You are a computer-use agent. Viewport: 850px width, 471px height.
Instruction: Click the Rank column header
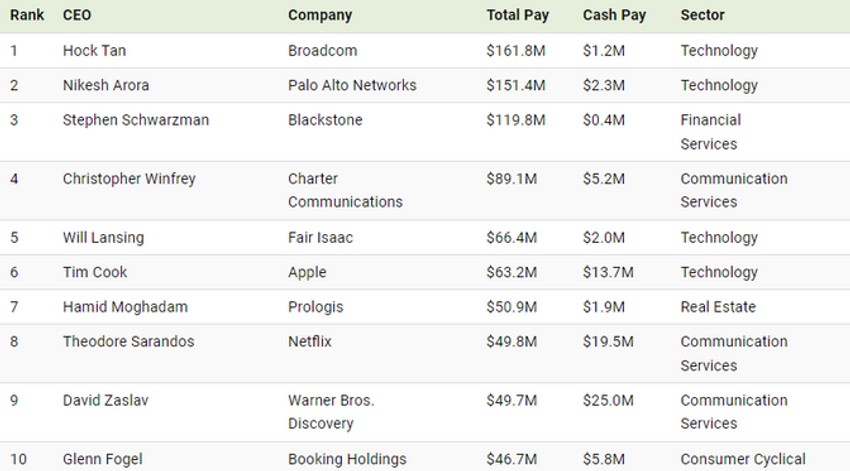[27, 15]
